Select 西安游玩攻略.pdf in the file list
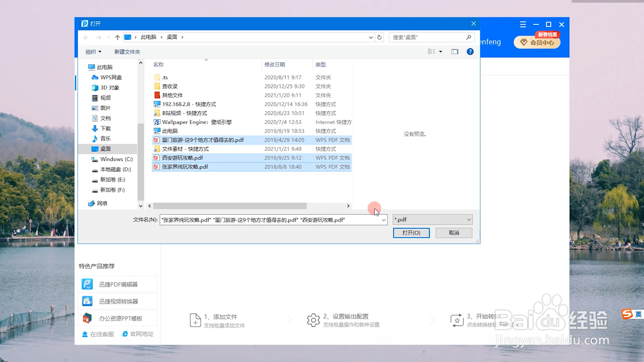Screen dimensions: 644x362 coord(183,158)
